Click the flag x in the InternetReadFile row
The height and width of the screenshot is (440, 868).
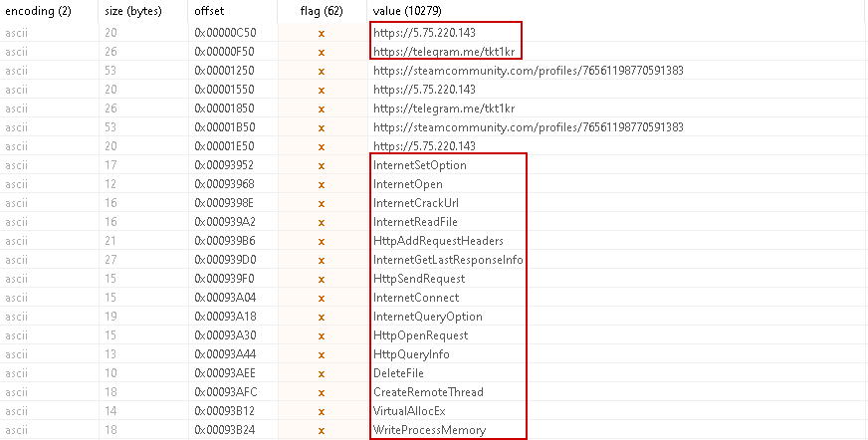click(x=322, y=222)
